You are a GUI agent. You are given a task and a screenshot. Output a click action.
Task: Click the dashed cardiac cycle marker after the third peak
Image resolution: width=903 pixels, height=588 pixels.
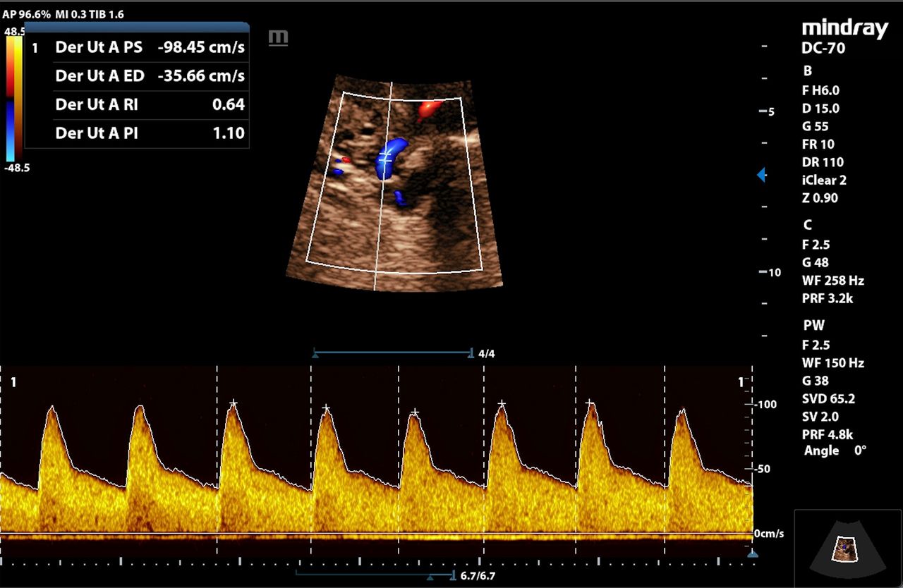click(x=311, y=458)
